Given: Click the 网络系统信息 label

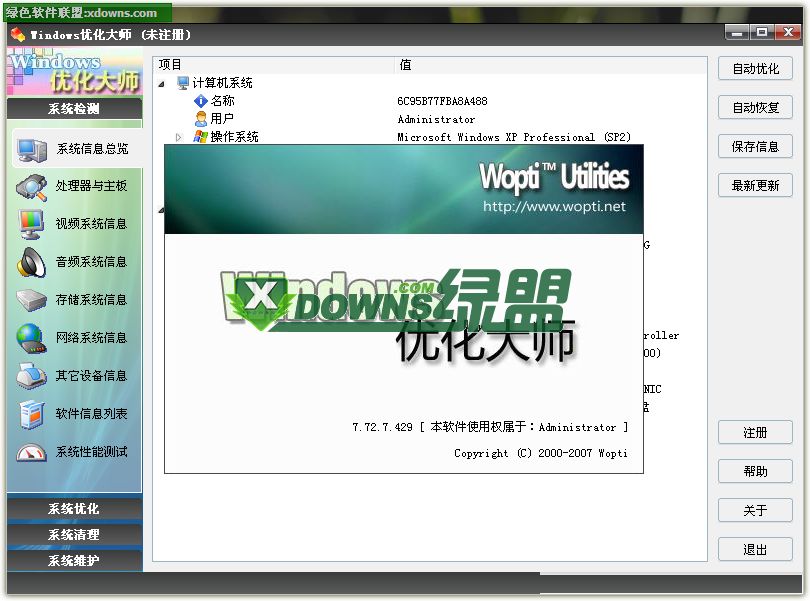Looking at the screenshot, I should tap(91, 338).
